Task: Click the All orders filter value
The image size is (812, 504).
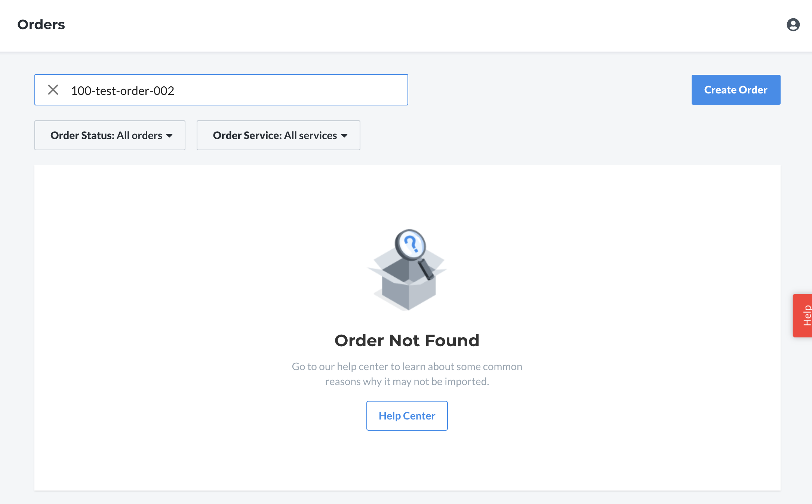Action: tap(139, 135)
